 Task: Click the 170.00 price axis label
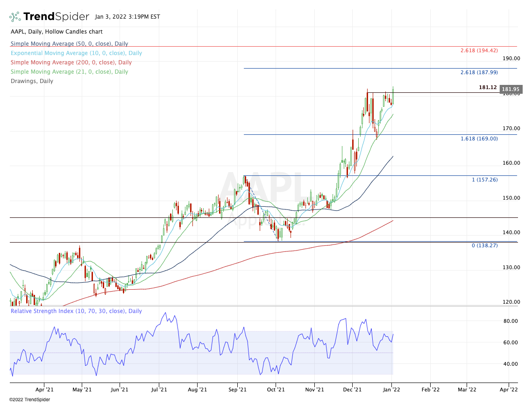click(511, 128)
